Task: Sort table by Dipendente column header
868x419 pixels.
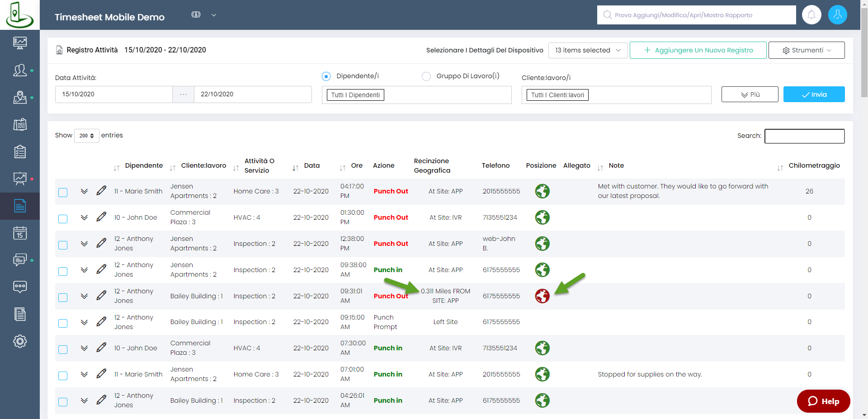Action: click(143, 165)
